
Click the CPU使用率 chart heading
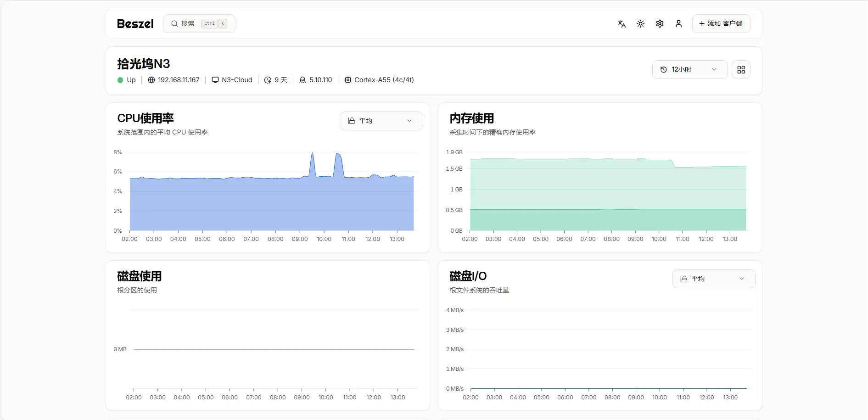click(x=146, y=118)
